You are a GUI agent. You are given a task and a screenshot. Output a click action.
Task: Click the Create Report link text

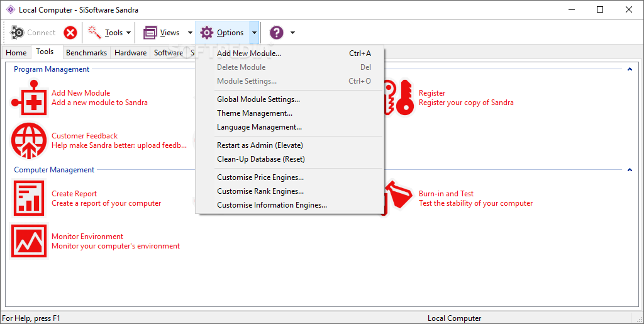pos(74,194)
